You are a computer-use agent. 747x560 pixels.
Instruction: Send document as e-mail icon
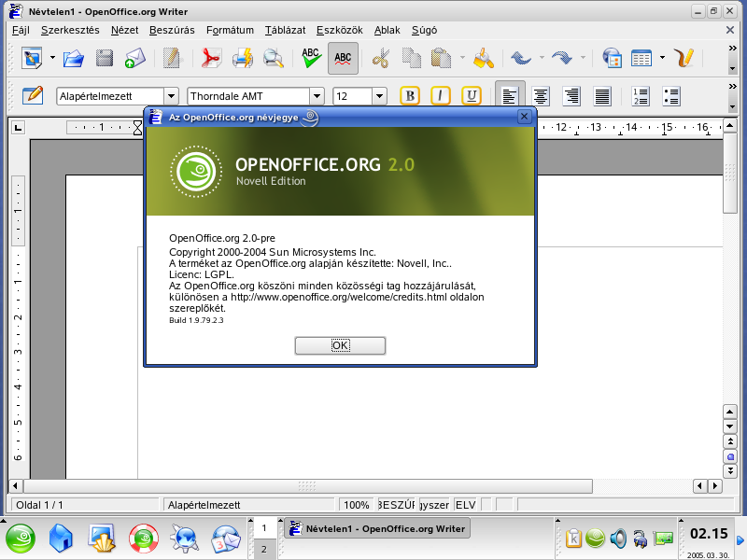click(x=134, y=58)
